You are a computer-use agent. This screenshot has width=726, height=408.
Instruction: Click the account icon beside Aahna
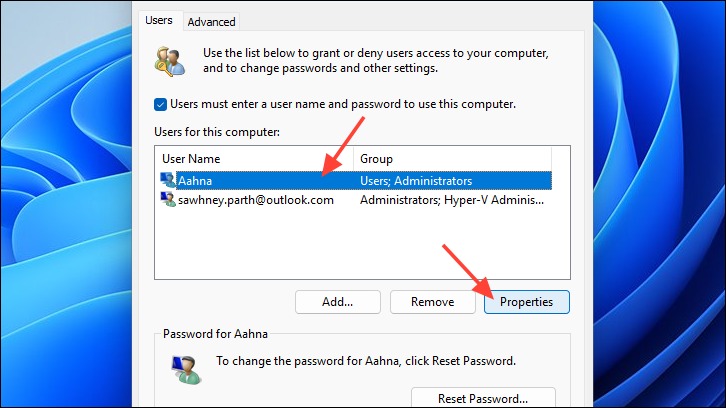[168, 180]
